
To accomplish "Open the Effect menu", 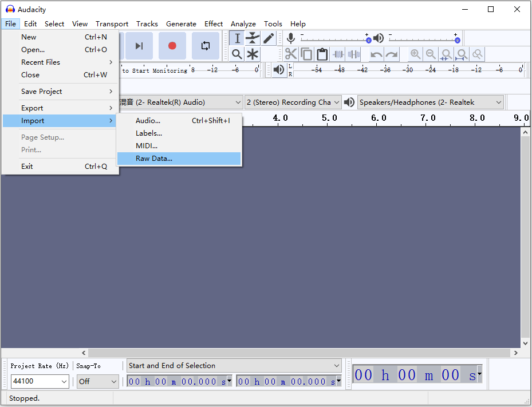I will (x=214, y=24).
